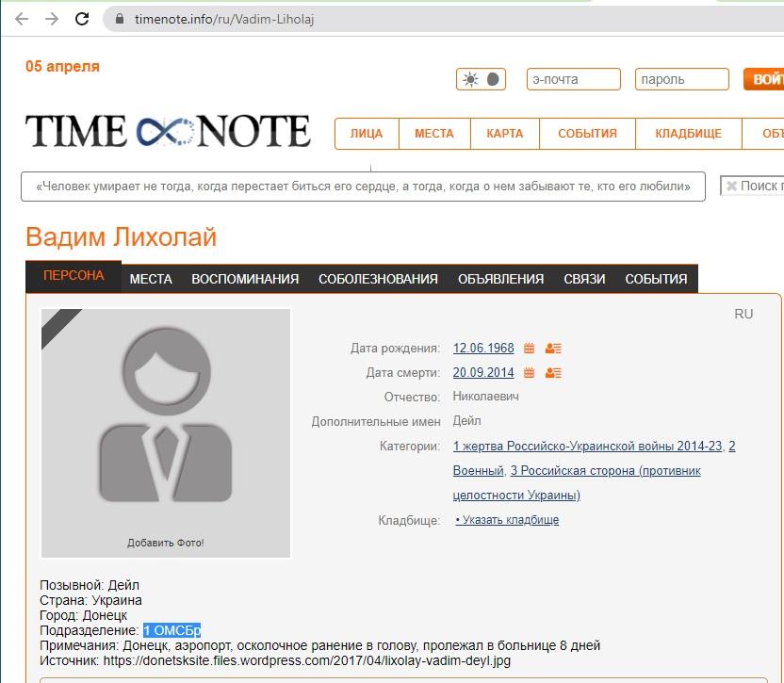Open persons list icon next to birth date
Viewport: 784px width, 683px height.
553,348
